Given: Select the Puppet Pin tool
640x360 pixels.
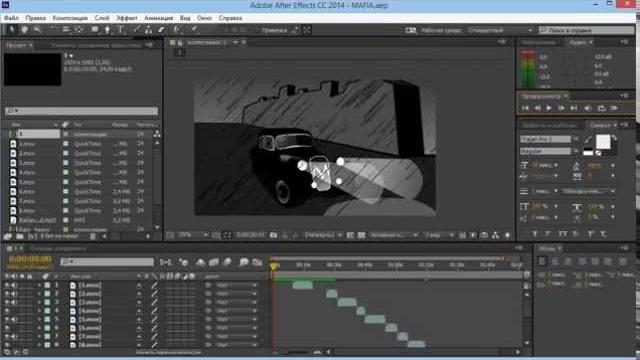Looking at the screenshot, I should point(195,29).
